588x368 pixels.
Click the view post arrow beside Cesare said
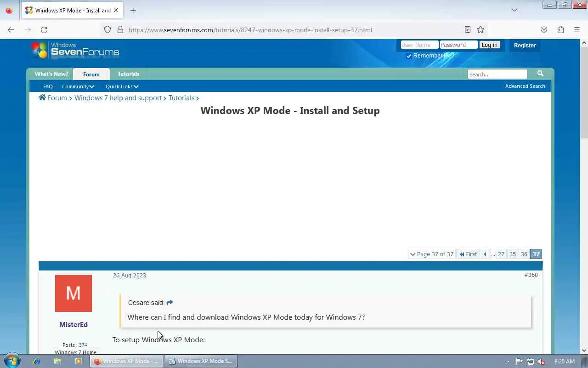pos(170,302)
